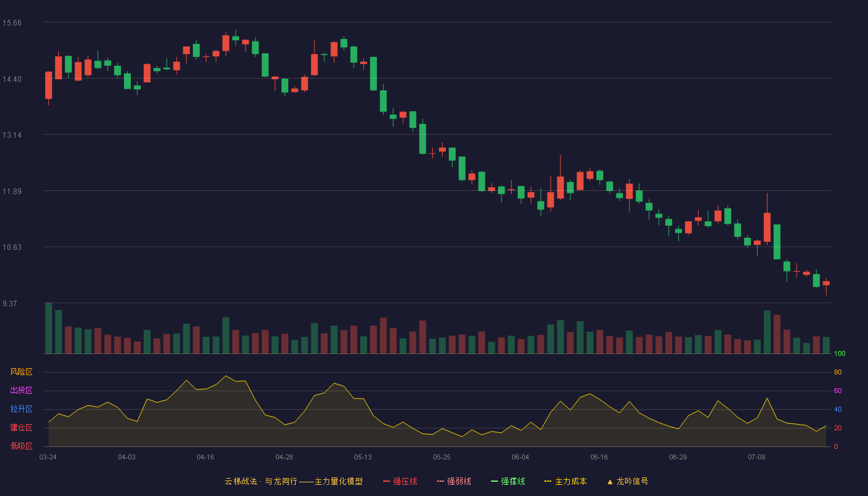The width and height of the screenshot is (868, 496).
Task: Click the red 0 indicator scale label
Action: coord(836,446)
